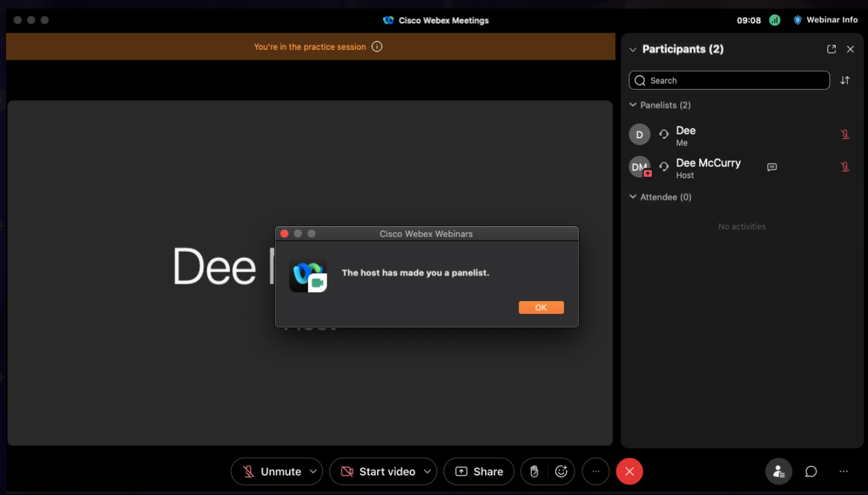Open the Chat panel
This screenshot has width=868, height=495.
point(811,472)
